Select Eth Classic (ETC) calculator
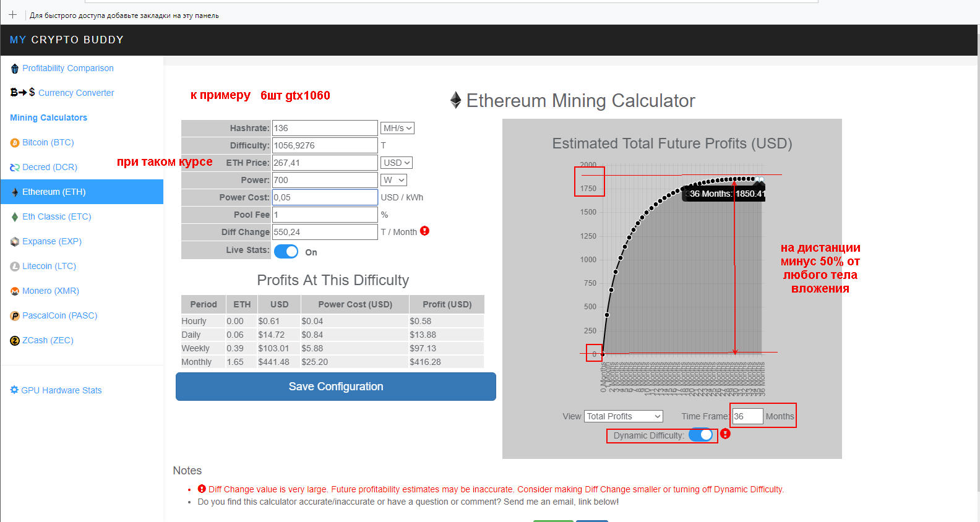This screenshot has height=522, width=980. click(57, 216)
